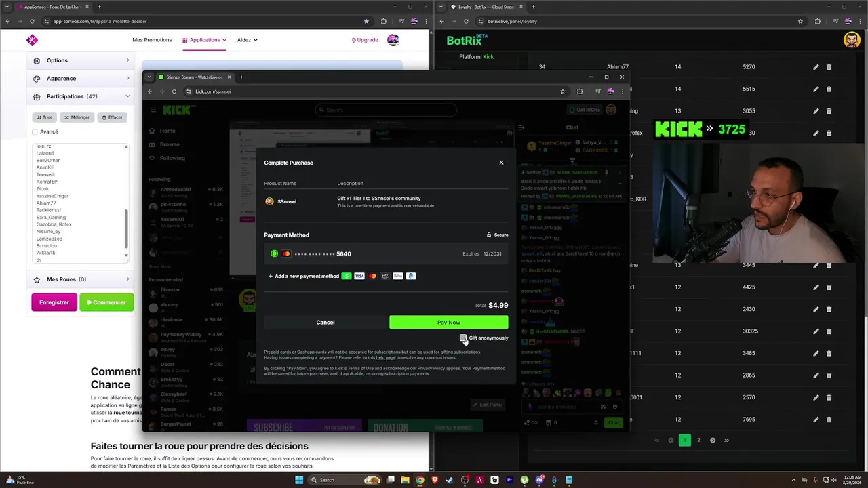Open Adobe Premiere Pro from taskbar
This screenshot has width=868, height=488.
[509, 480]
